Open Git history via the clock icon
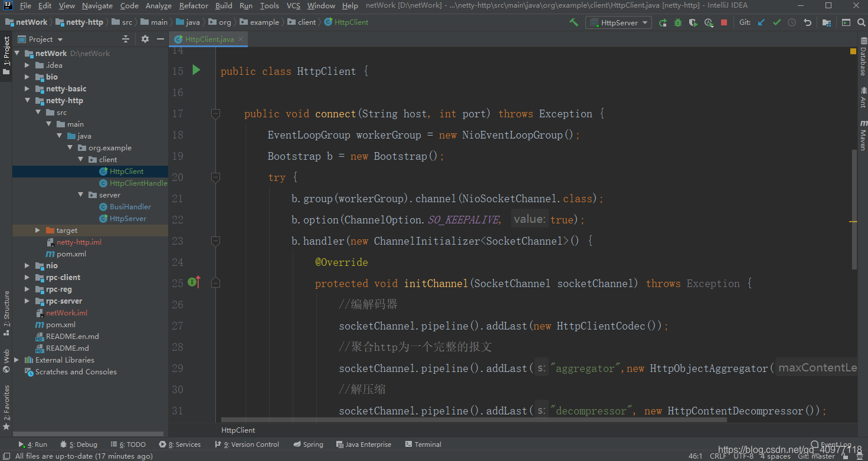 [x=792, y=22]
